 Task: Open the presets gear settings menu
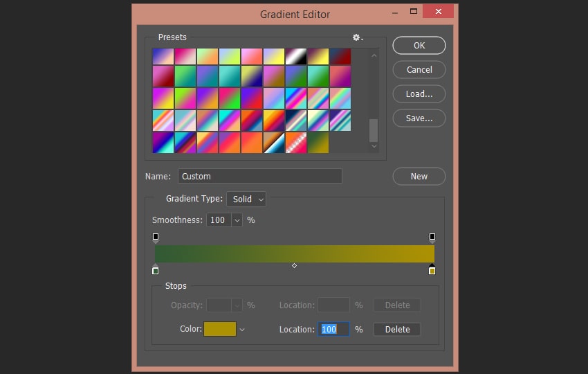(358, 37)
